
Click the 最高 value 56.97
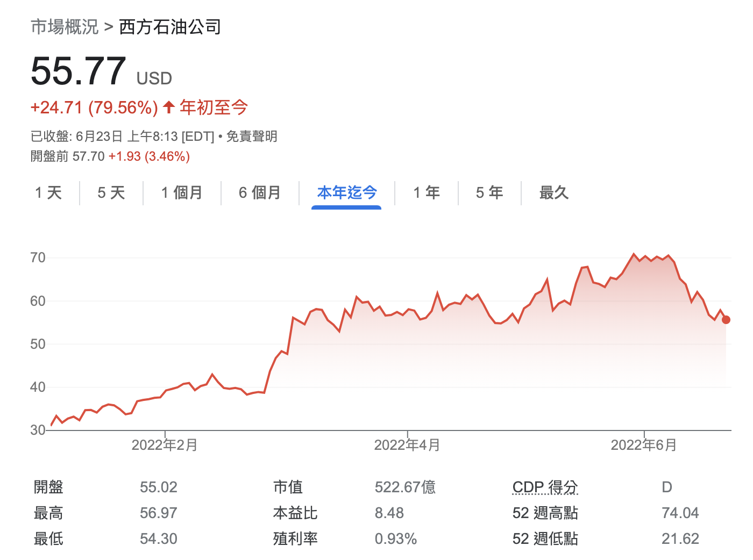click(x=158, y=513)
